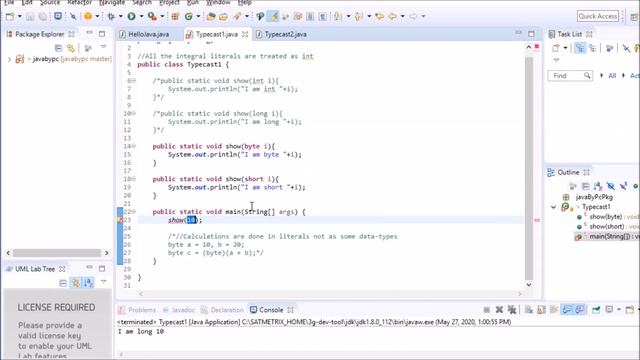Toggle Scheduled view in Task List
The height and width of the screenshot is (360, 640).
click(x=592, y=48)
